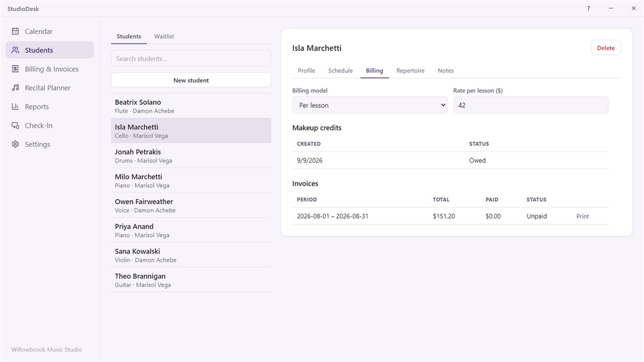Select student Owen Fairweather
Image resolution: width=644 pixels, height=362 pixels.
191,205
